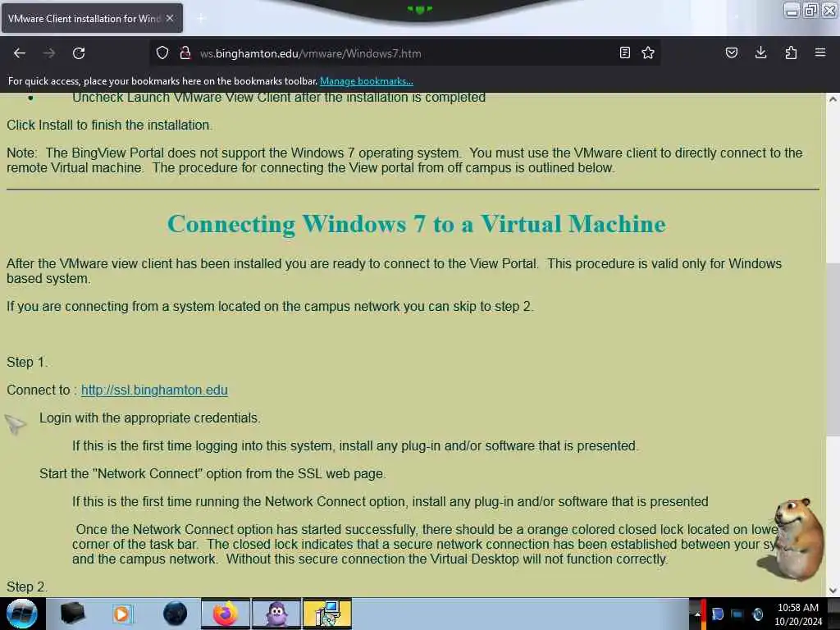Reload the current page

point(79,53)
